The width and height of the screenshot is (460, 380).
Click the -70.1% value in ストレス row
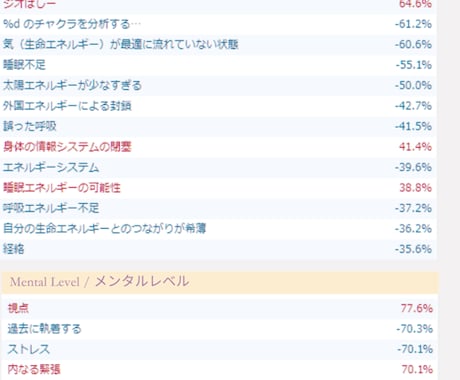415,349
